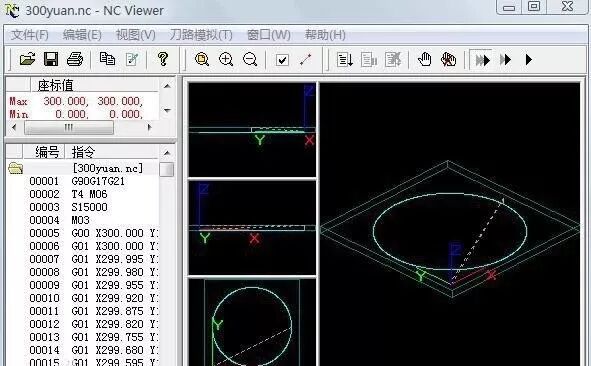Click the 编号 column header
591x366 pixels.
(44, 152)
